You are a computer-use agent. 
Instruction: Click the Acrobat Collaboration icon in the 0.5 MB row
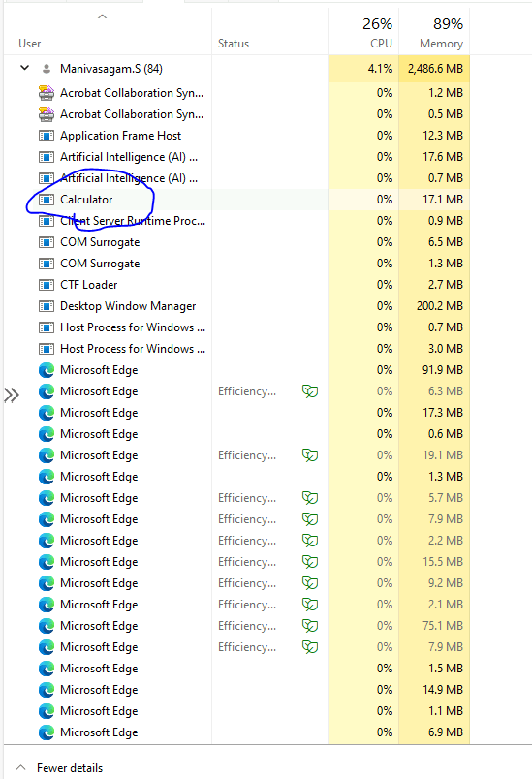[x=47, y=114]
